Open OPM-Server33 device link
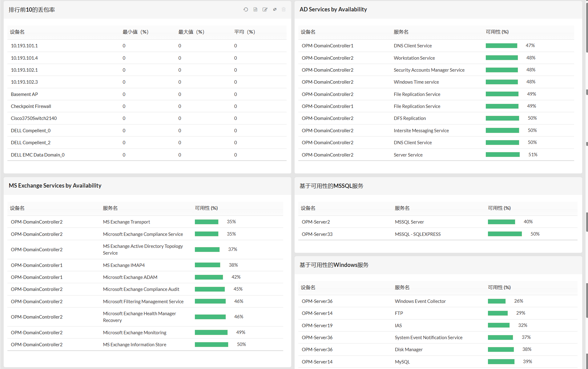Viewport: 588px width, 369px height. [317, 234]
